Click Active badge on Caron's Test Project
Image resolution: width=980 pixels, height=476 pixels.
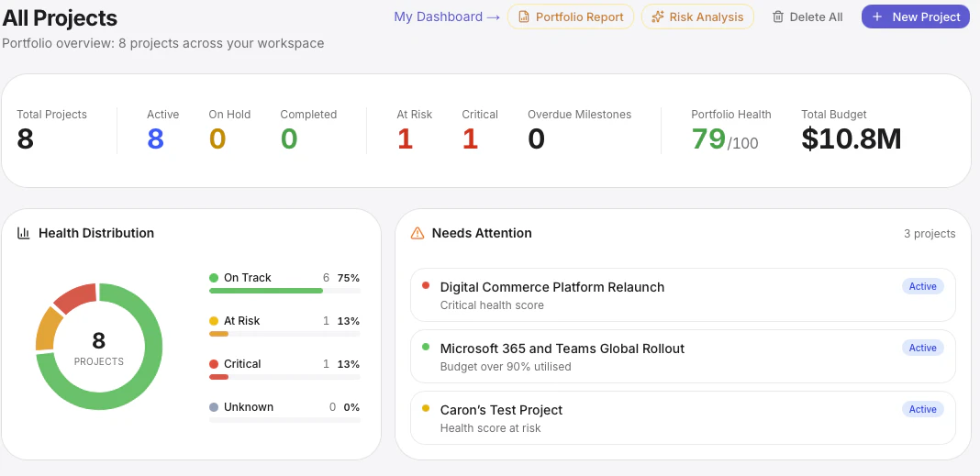coord(922,409)
